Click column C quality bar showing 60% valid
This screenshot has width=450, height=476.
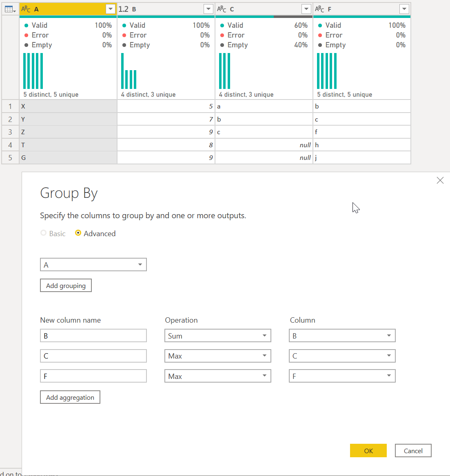point(264,17)
